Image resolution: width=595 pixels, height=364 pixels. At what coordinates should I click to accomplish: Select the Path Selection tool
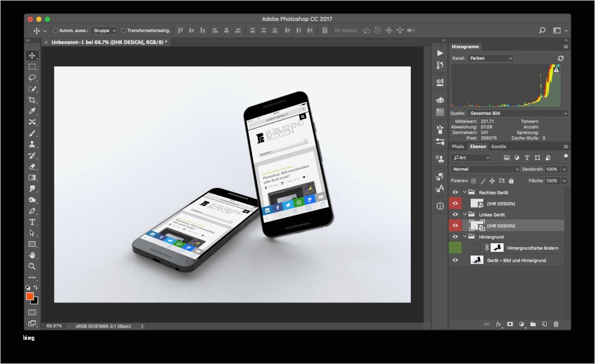pos(33,233)
